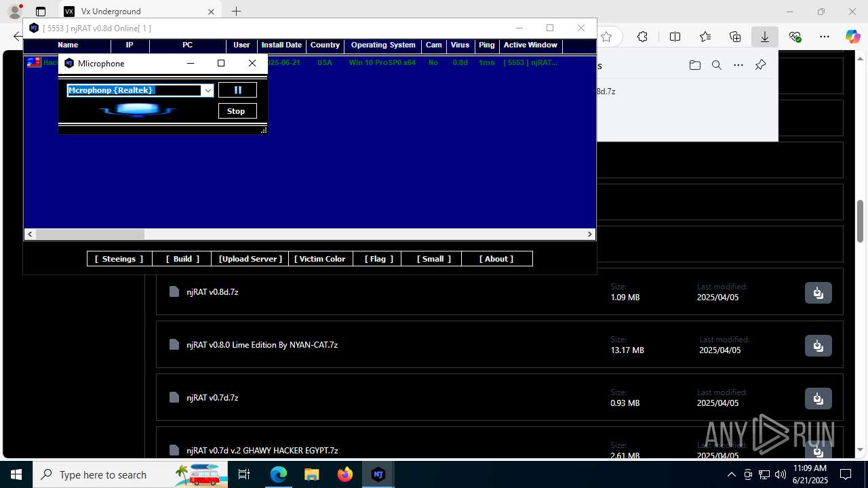
Task: Open njRAT v0.8.0 Lime Edition By NYAN-CAT.7z
Action: [x=262, y=345]
